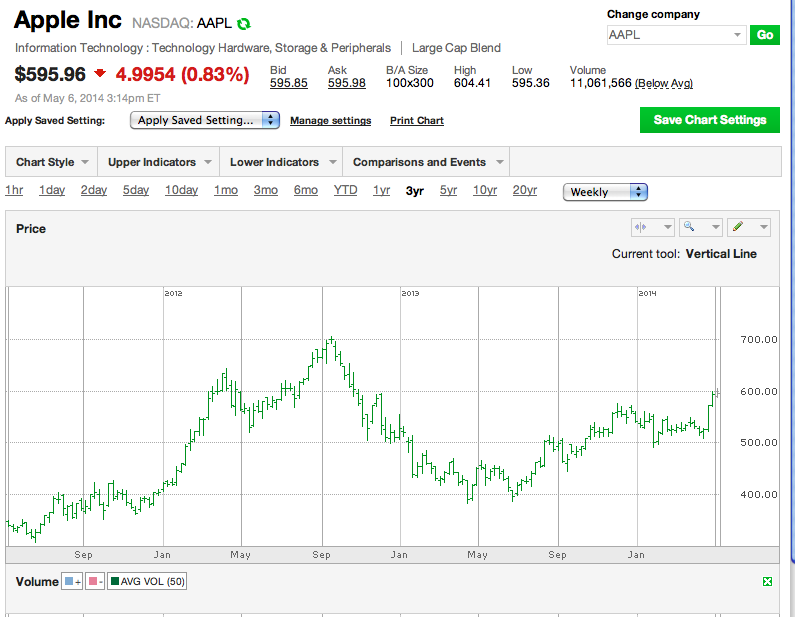
Task: Select the 1hr time range
Action: (x=14, y=190)
